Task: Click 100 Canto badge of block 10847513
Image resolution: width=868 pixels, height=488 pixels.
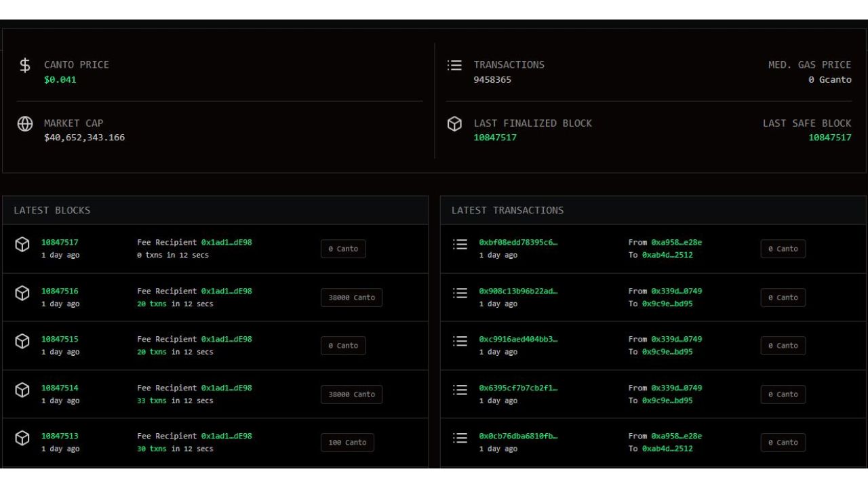Action: point(347,443)
